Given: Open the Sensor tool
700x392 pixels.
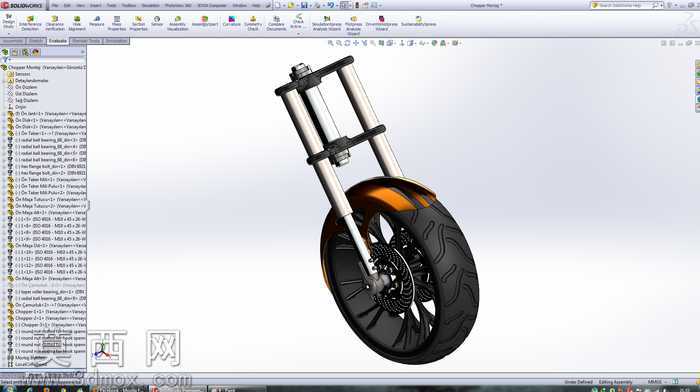Looking at the screenshot, I should coord(157,21).
